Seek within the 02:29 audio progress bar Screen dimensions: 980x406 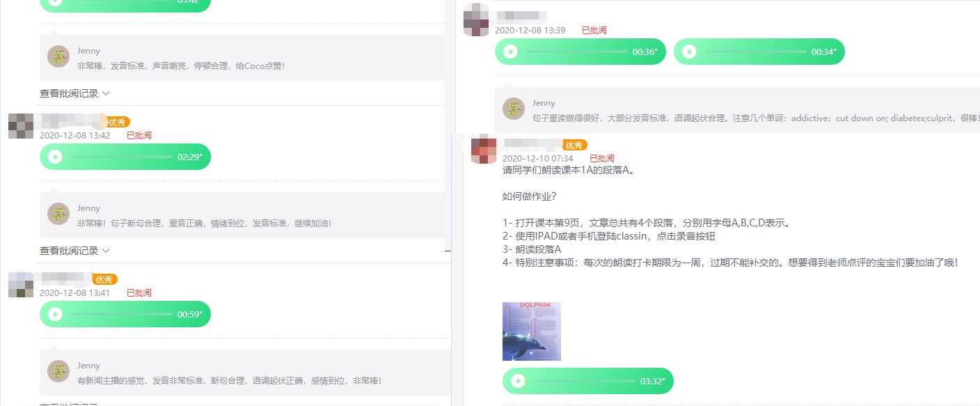[121, 157]
